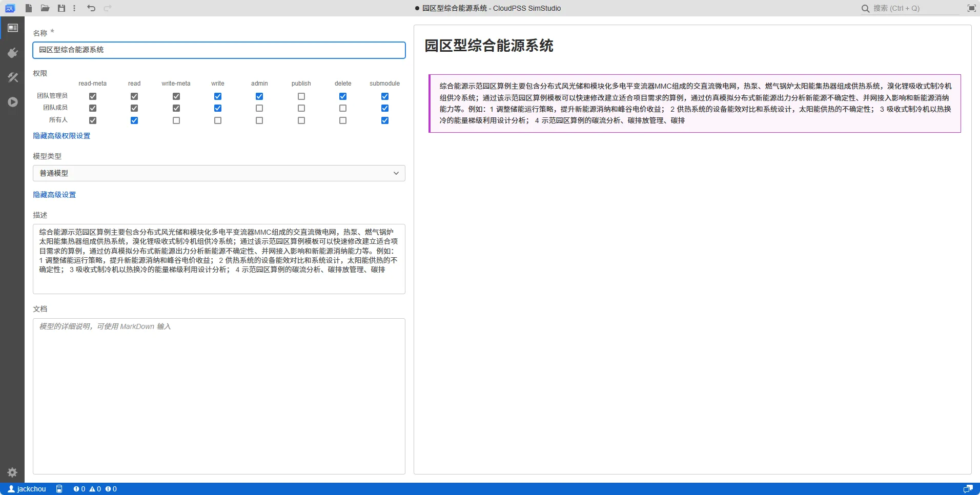Undo the last action
Screen dimensions: 980x495
point(91,8)
